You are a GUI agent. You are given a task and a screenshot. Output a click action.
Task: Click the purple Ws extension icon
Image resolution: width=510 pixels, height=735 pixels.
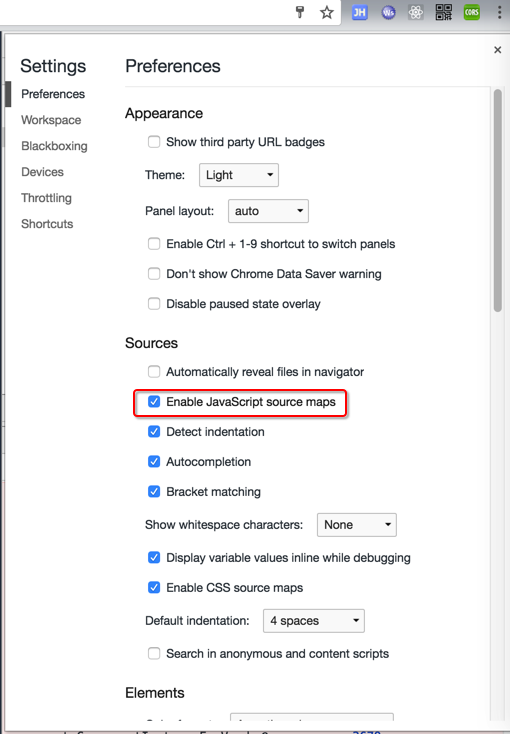point(388,12)
